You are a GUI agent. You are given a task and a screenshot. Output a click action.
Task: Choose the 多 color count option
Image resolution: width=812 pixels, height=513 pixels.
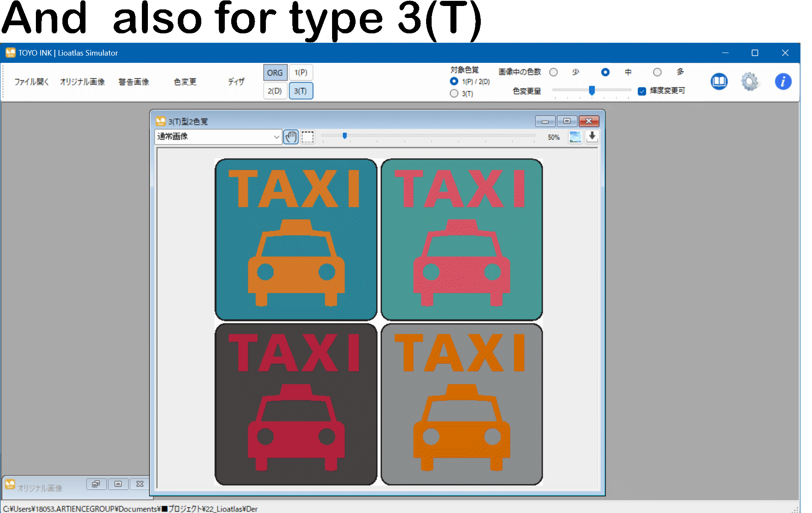[657, 72]
